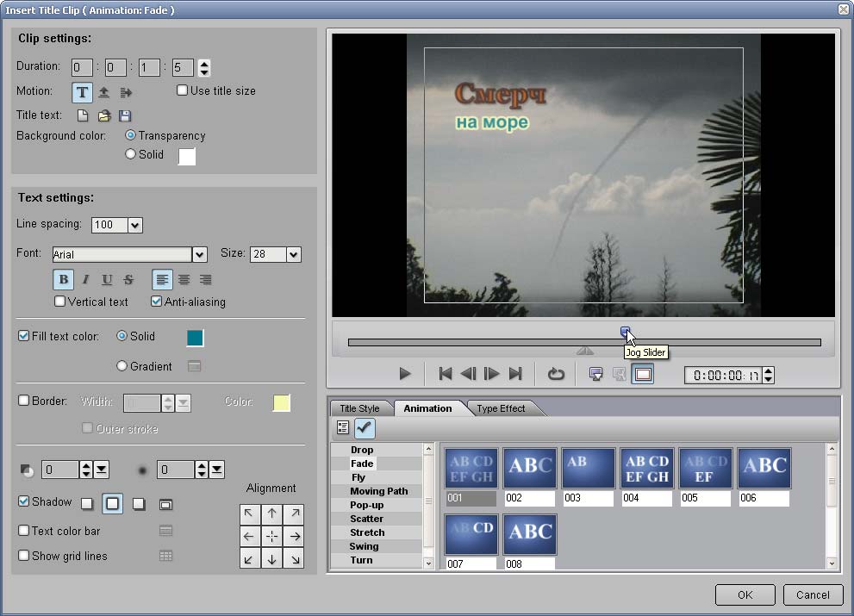Screen dimensions: 854x616
Task: Select the Gradient fill radio button
Action: coord(122,366)
